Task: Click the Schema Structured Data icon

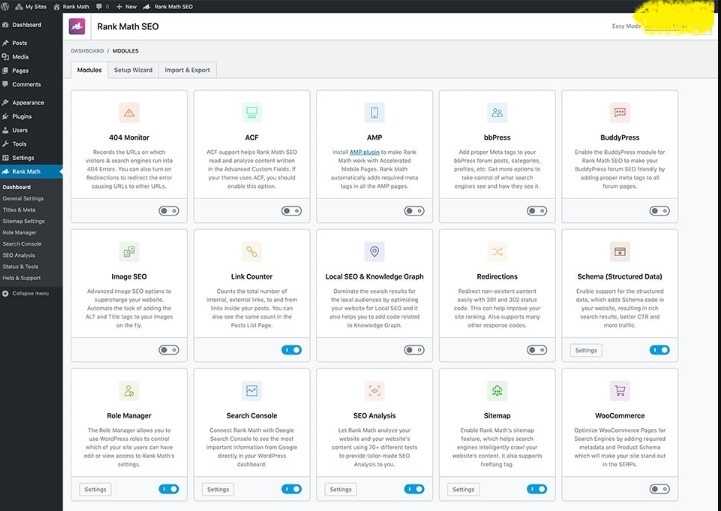Action: (x=620, y=252)
